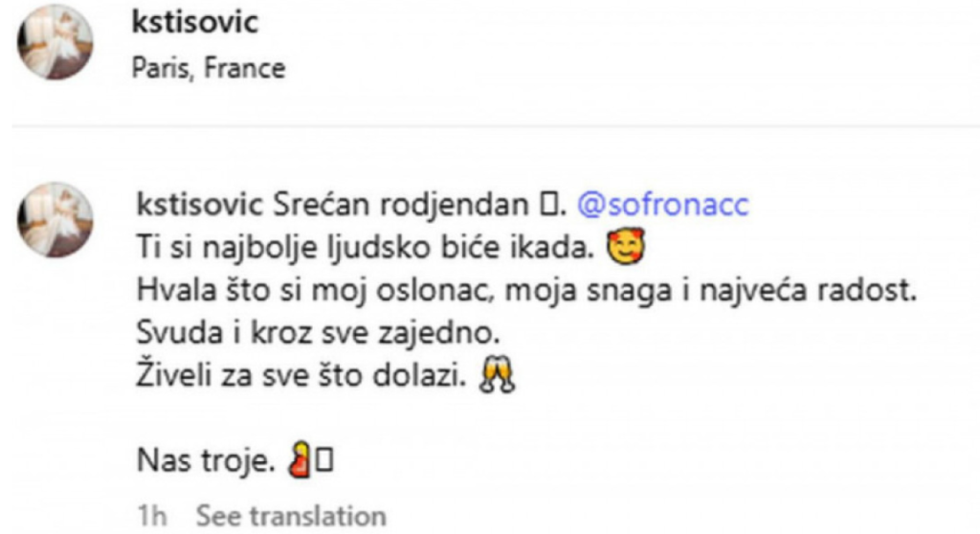Click the words Srećan rodjendan
The height and width of the screenshot is (534, 980).
(400, 205)
